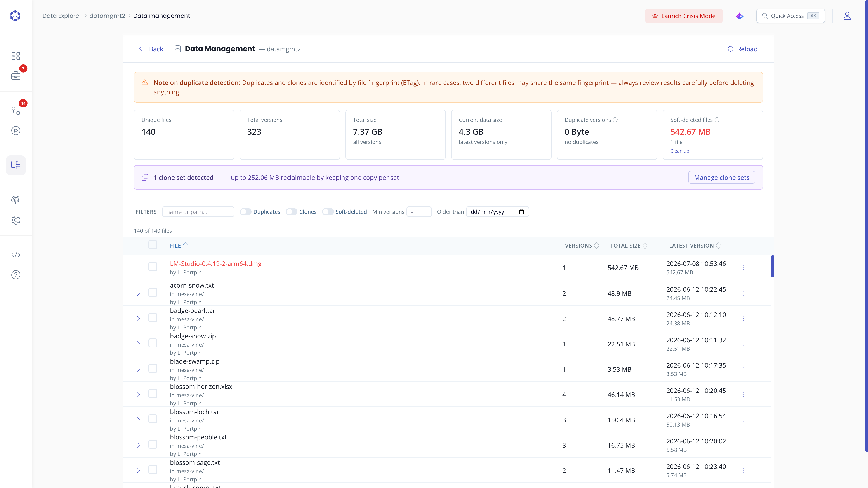Open the user profile icon
The width and height of the screenshot is (868, 488).
tap(847, 16)
